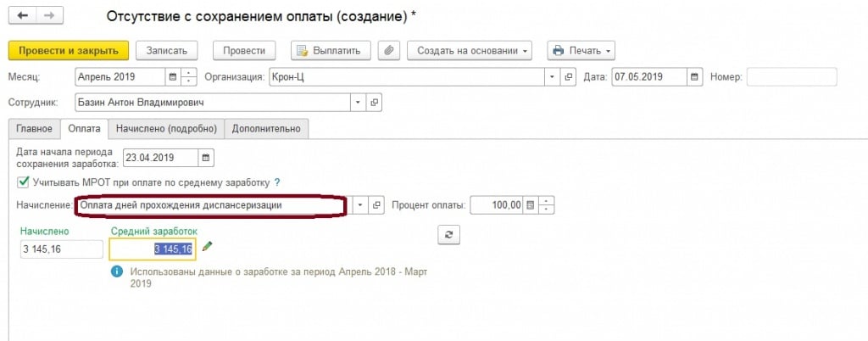
Task: Click the Начислено field 3 145,16
Action: point(61,249)
